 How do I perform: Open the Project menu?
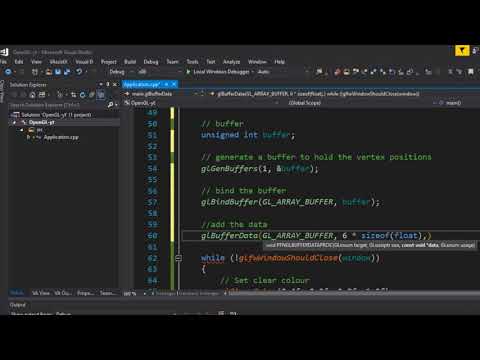[109, 62]
